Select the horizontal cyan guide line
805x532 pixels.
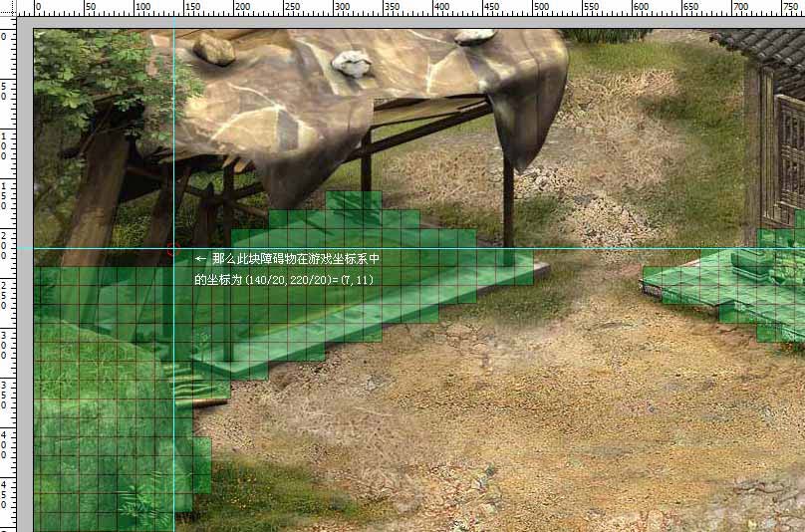[x=410, y=249]
